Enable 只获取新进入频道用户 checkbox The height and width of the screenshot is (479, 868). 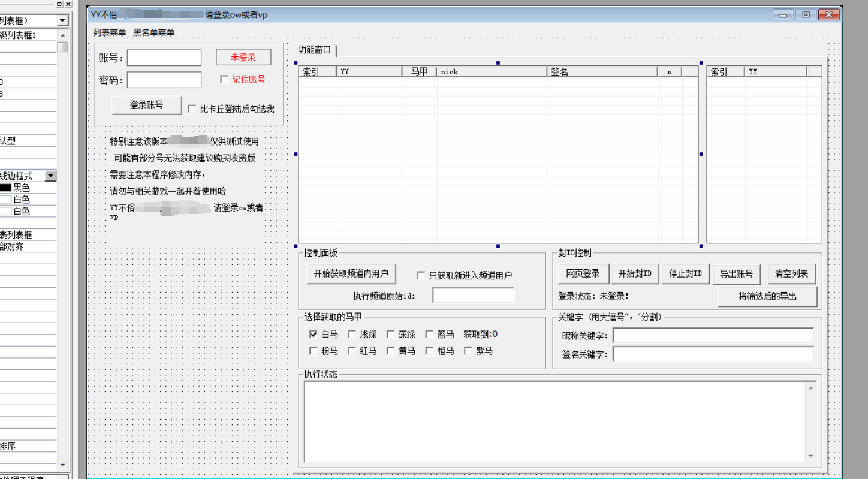[421, 275]
